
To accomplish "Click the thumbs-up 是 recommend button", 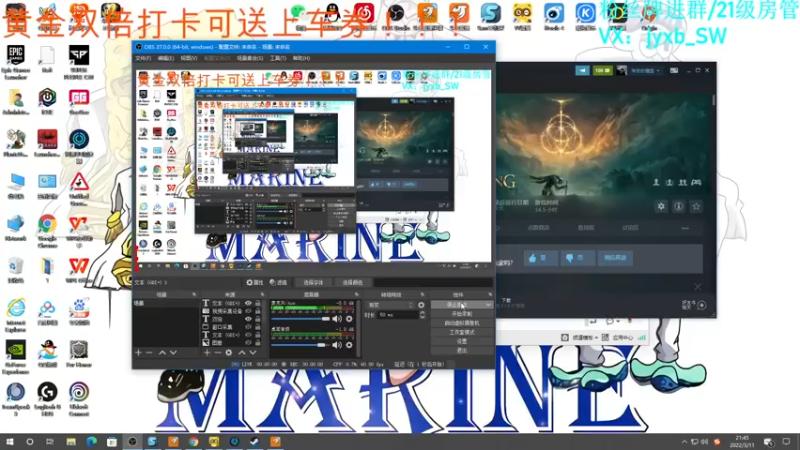I will pyautogui.click(x=540, y=258).
